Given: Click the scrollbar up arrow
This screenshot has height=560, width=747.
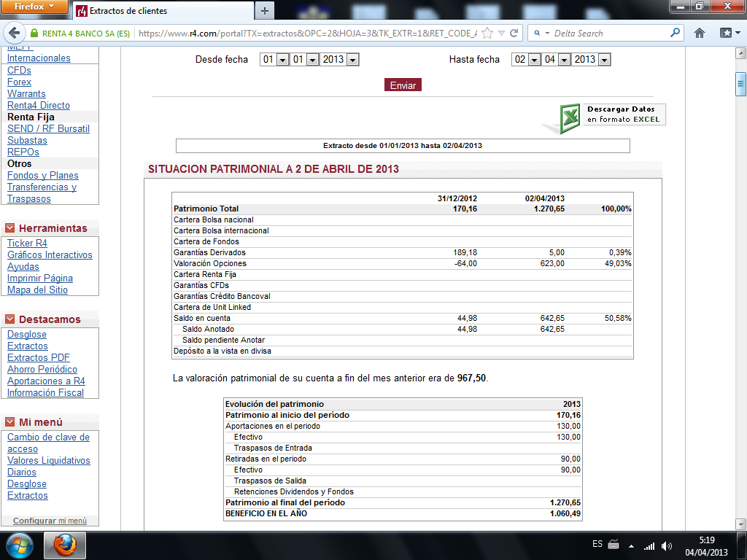Looking at the screenshot, I should tap(740, 52).
